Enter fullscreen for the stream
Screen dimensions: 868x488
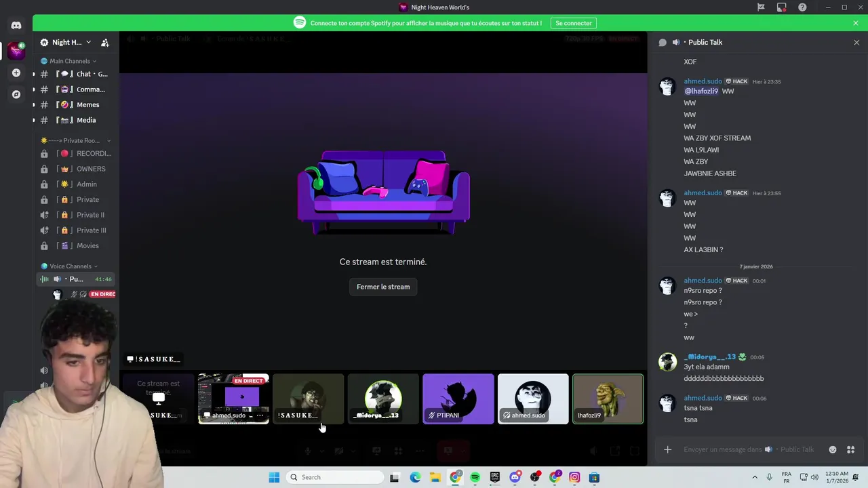(x=635, y=451)
